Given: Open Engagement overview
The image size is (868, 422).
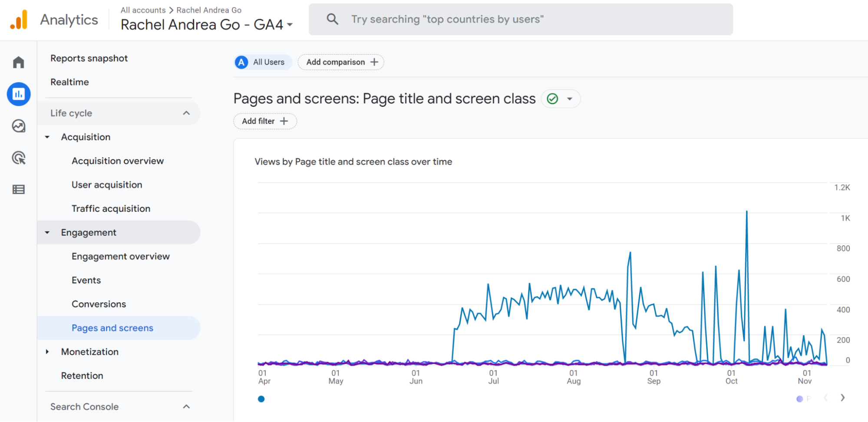Looking at the screenshot, I should tap(121, 257).
